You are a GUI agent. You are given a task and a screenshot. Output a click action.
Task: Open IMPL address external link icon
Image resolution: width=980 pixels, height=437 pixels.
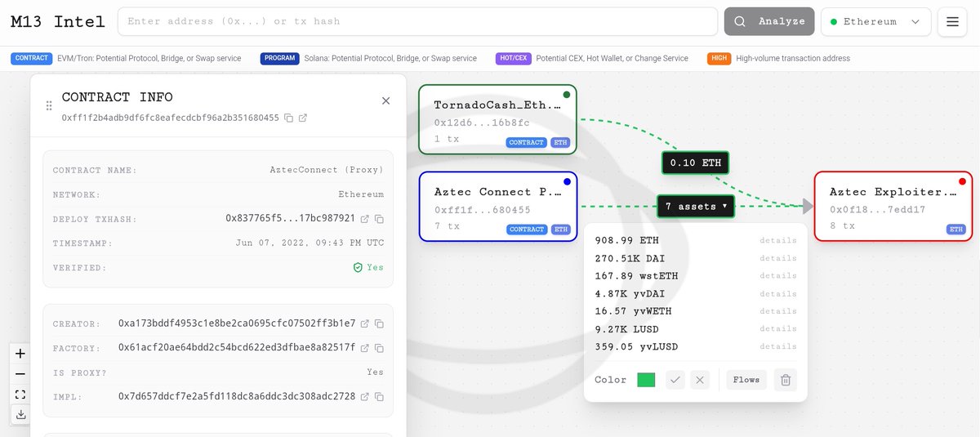pos(365,397)
